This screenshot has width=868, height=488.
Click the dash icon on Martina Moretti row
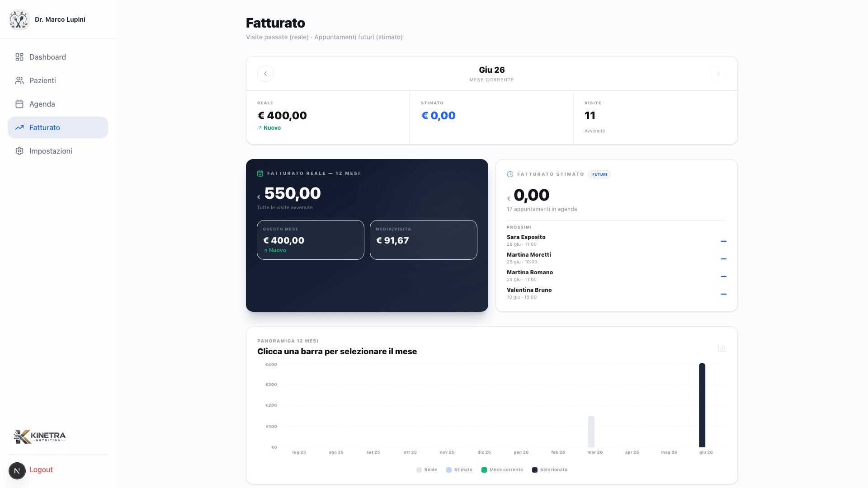pos(723,259)
